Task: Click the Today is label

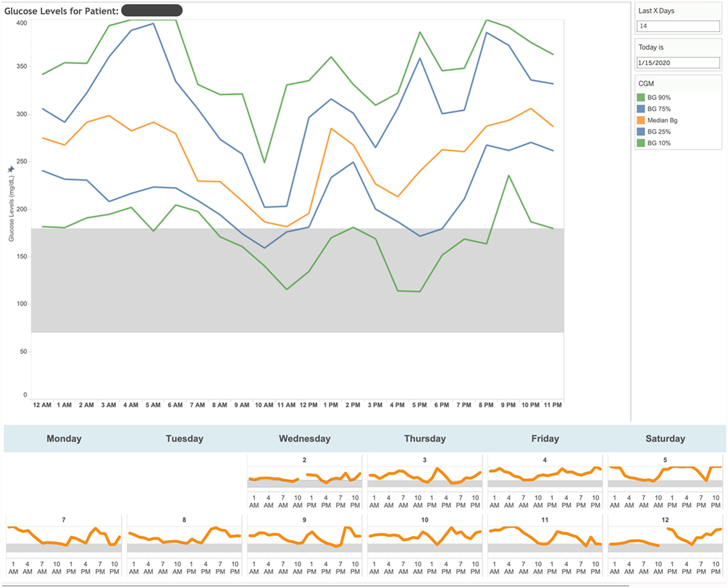Action: (x=651, y=47)
